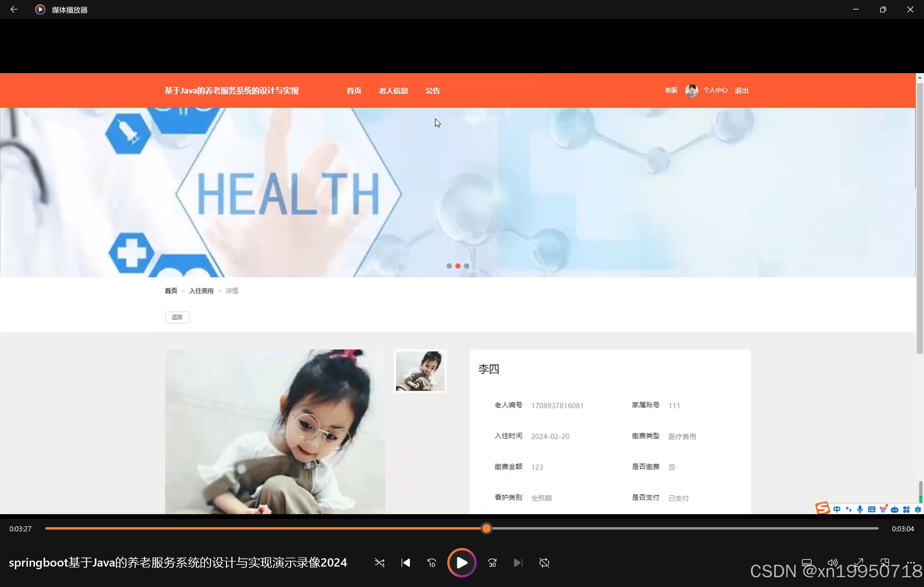The width and height of the screenshot is (924, 587).
Task: Click 入住时间 value 2024-02-20
Action: (550, 436)
